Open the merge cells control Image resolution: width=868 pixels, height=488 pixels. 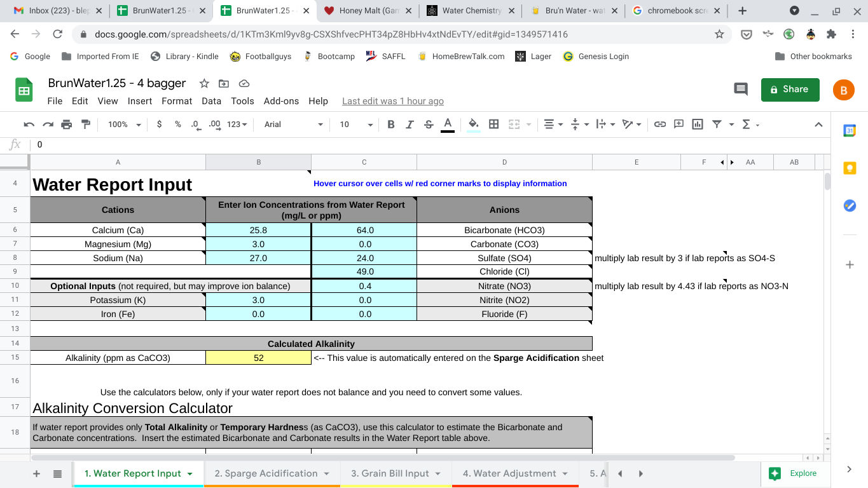point(514,125)
